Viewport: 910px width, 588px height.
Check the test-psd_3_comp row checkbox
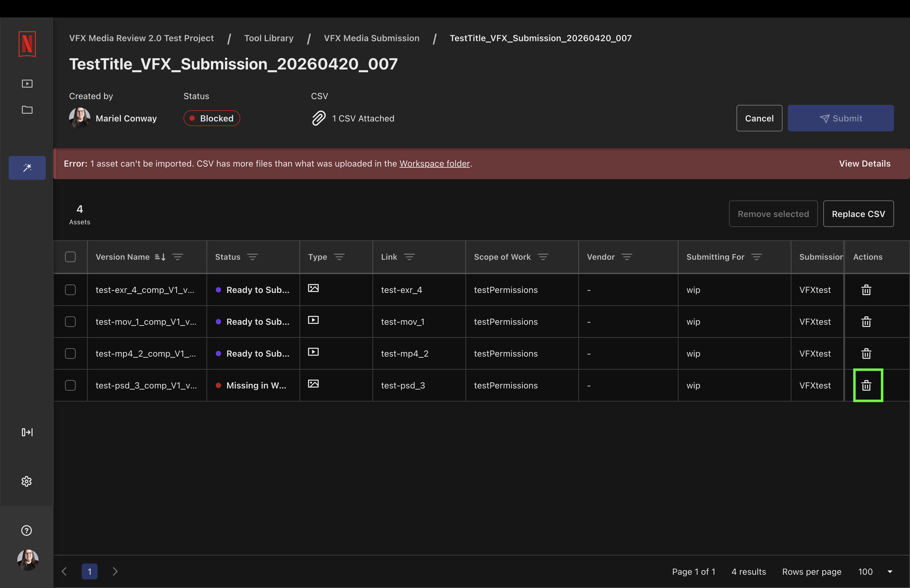pyautogui.click(x=70, y=386)
